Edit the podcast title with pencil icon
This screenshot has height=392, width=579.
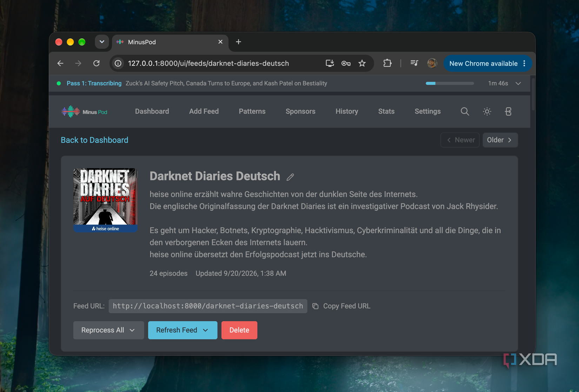point(290,177)
